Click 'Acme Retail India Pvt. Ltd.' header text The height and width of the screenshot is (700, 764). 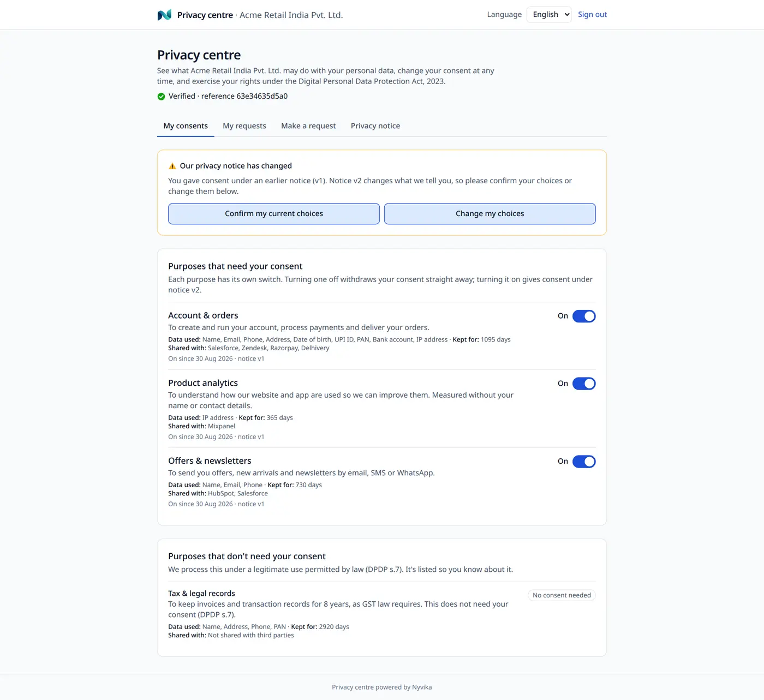pos(291,15)
